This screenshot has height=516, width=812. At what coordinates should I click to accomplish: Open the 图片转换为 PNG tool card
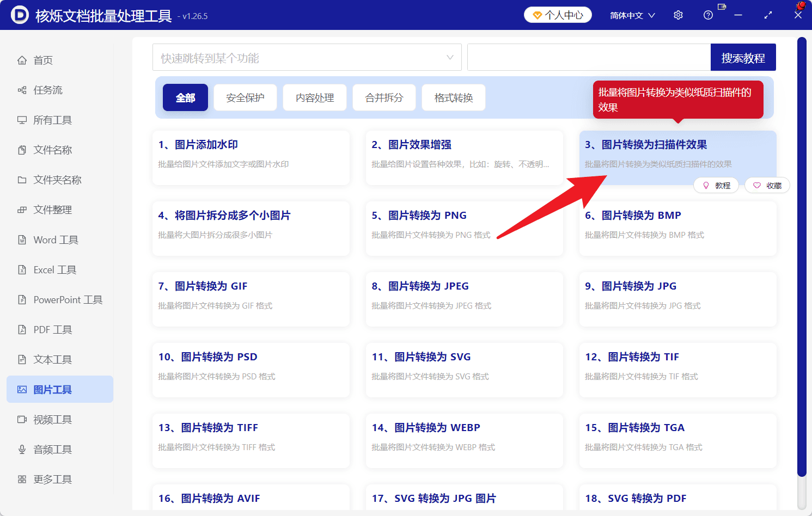(x=464, y=229)
